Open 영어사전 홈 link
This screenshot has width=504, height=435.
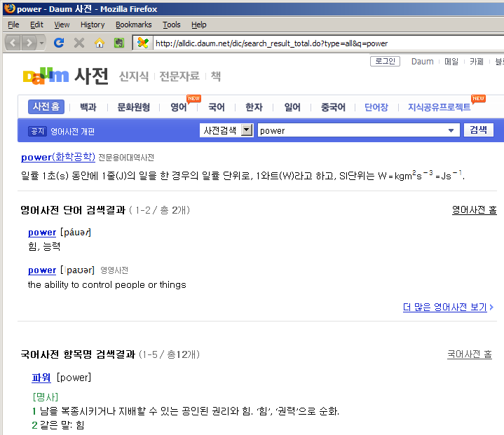click(474, 209)
